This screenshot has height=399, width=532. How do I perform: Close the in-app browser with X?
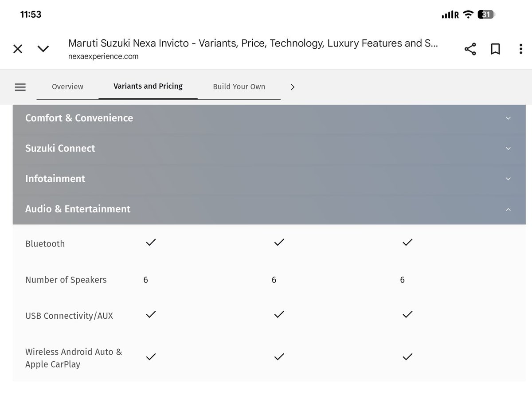coord(18,49)
